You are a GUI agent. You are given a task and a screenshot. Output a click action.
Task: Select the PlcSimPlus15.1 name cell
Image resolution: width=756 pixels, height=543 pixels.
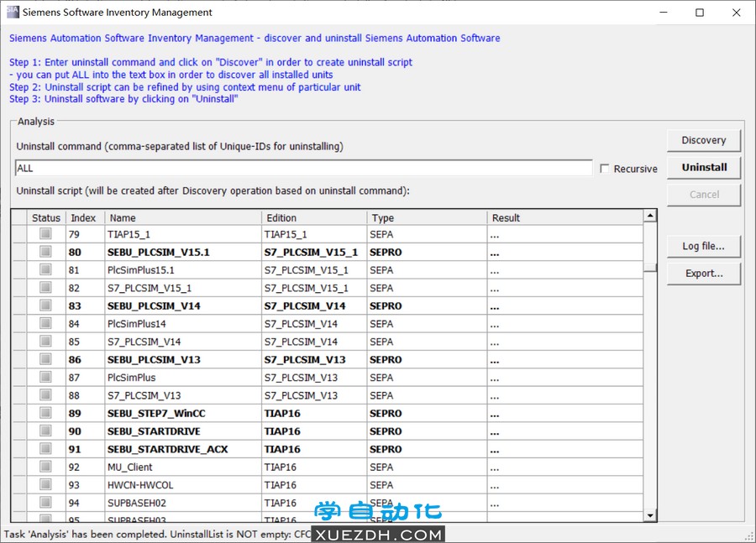pyautogui.click(x=183, y=269)
